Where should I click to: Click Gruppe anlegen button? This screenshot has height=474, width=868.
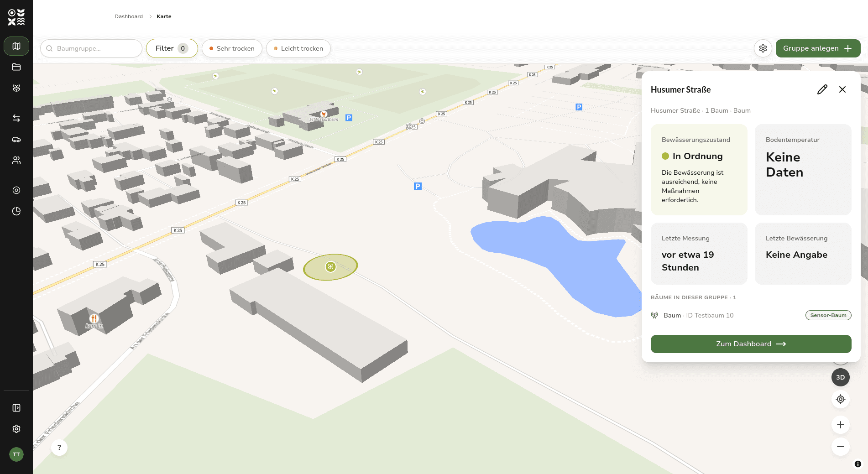click(x=818, y=48)
